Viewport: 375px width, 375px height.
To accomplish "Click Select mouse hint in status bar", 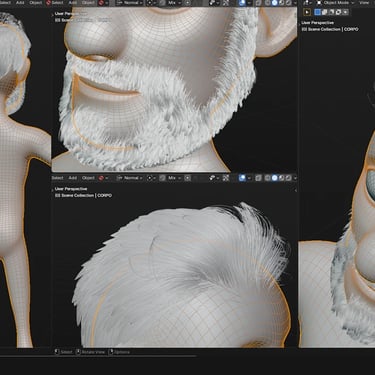I will (64, 352).
